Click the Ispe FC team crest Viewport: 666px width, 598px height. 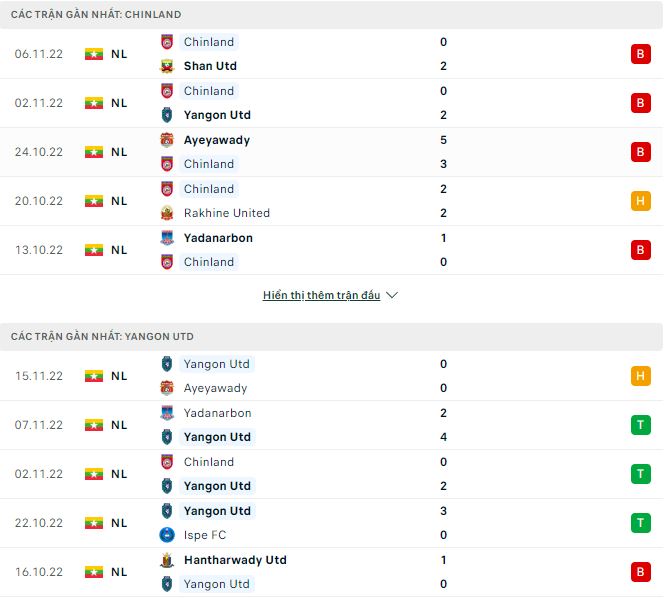(167, 535)
